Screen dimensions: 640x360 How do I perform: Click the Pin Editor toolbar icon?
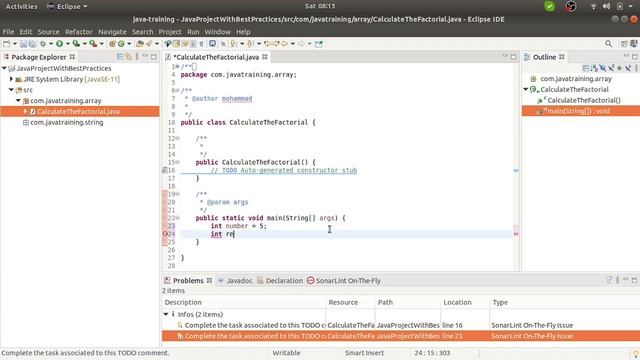coord(319,44)
